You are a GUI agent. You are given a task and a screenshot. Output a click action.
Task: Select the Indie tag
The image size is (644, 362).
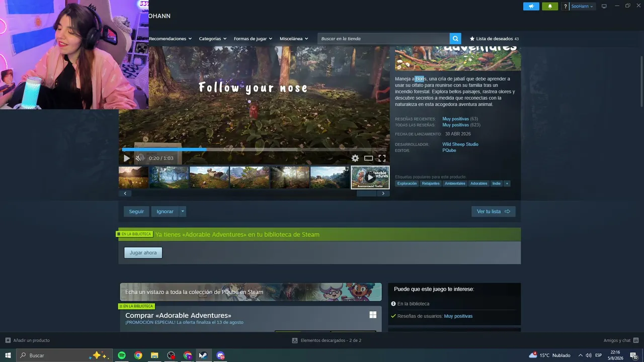pyautogui.click(x=497, y=184)
